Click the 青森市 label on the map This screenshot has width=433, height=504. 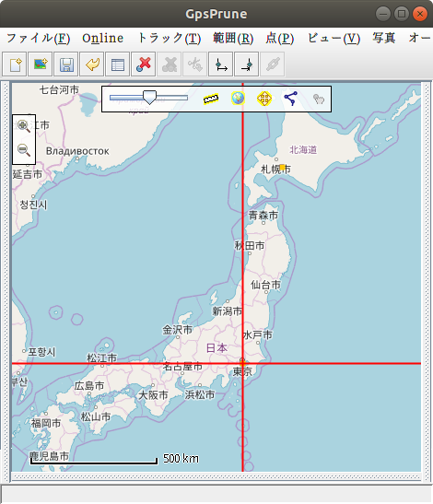click(x=263, y=216)
